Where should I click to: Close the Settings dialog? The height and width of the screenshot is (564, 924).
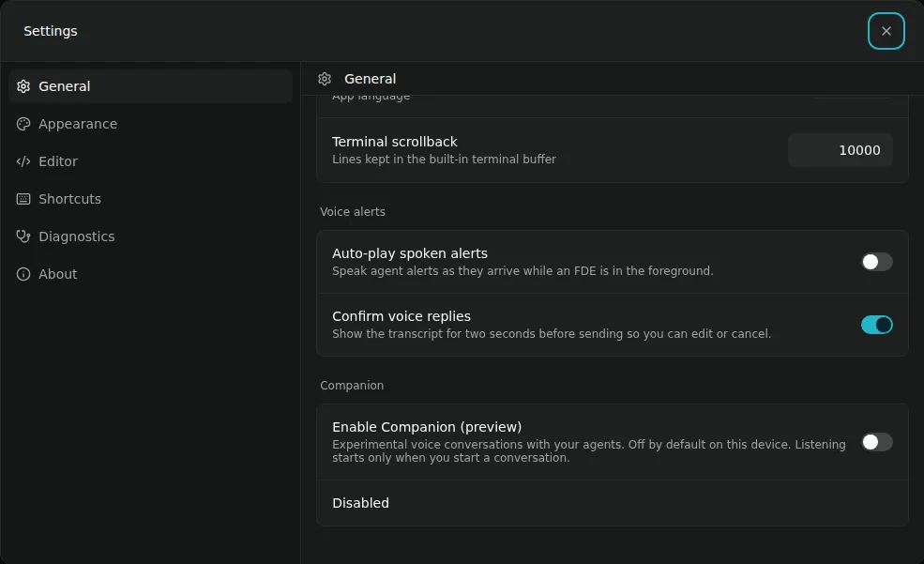coord(886,31)
